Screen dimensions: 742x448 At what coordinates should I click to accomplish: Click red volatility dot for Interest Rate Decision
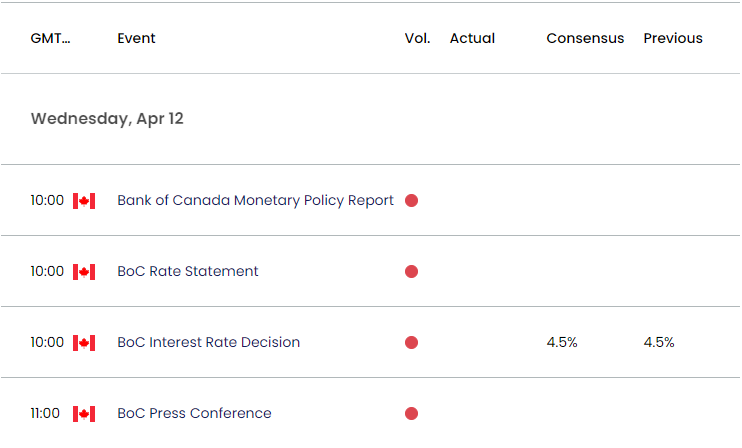pyautogui.click(x=411, y=343)
